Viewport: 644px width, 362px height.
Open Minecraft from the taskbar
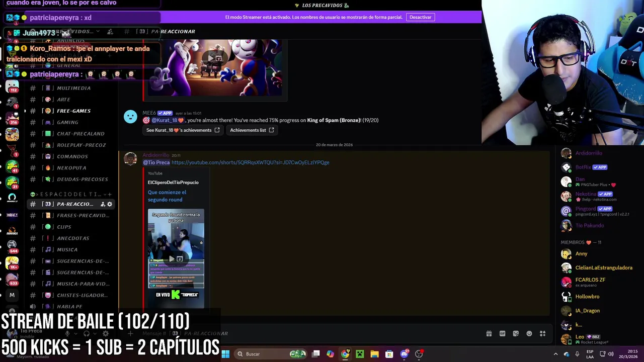[x=360, y=354]
